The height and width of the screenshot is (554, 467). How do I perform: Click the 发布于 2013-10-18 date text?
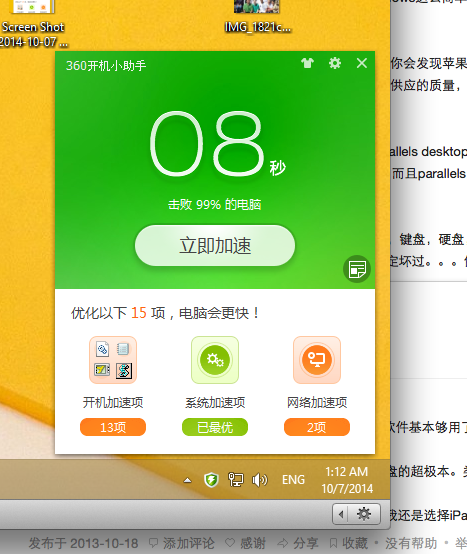tap(83, 543)
